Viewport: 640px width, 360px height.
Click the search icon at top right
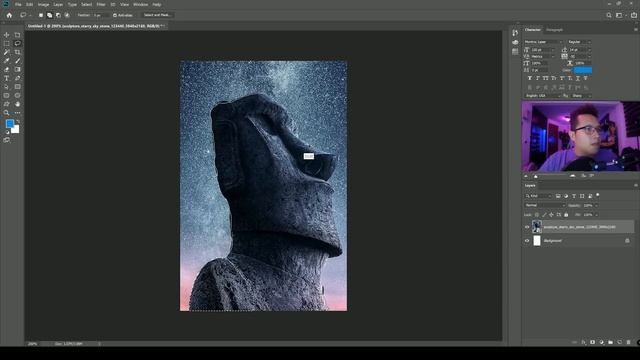pyautogui.click(x=609, y=15)
